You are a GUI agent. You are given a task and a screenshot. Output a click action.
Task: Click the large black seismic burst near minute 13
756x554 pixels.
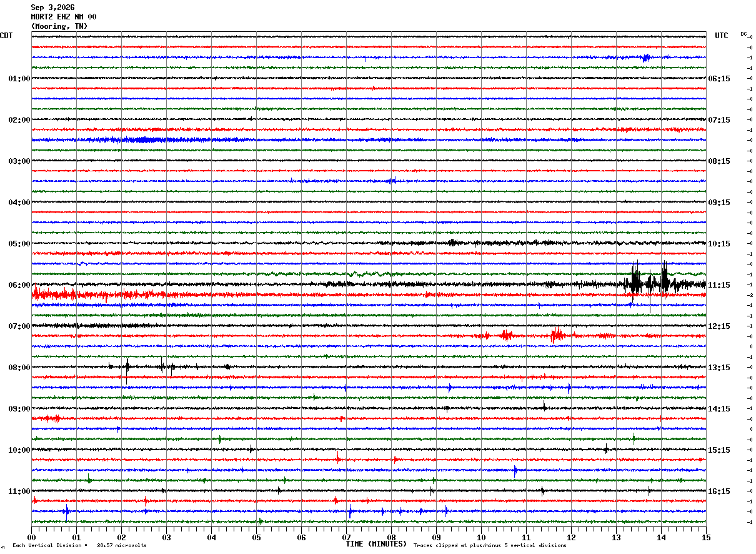coord(636,278)
